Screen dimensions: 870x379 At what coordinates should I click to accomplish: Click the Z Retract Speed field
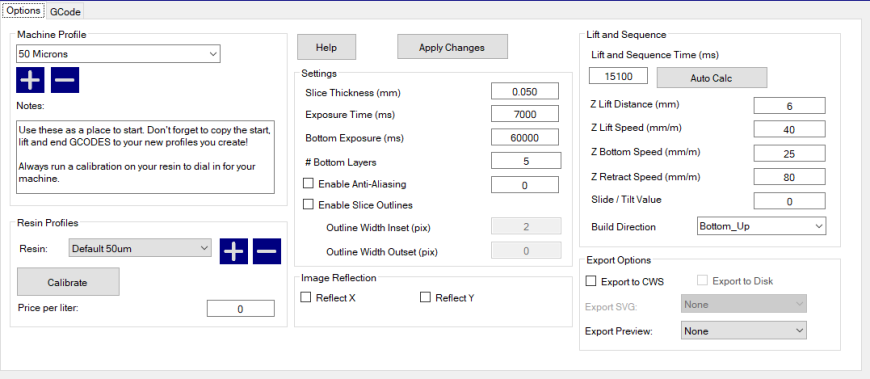(790, 177)
